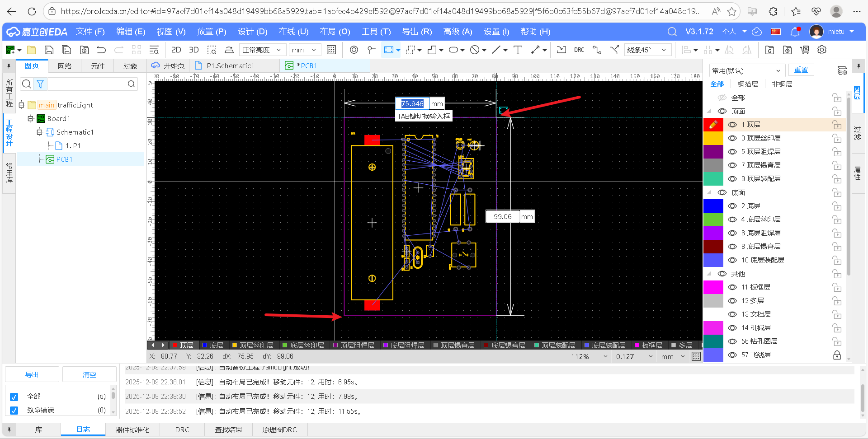Image resolution: width=868 pixels, height=439 pixels.
Task: Collapse the Board1 tree node
Action: point(30,119)
